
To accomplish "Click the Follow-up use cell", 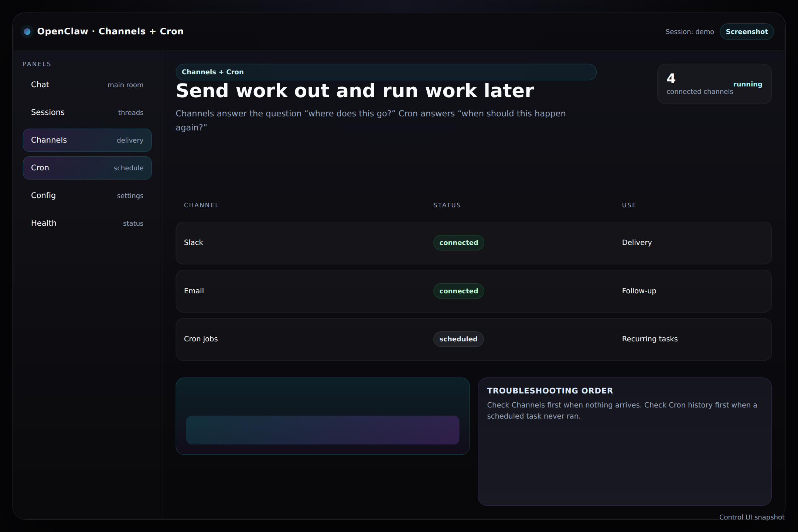I will pos(639,291).
